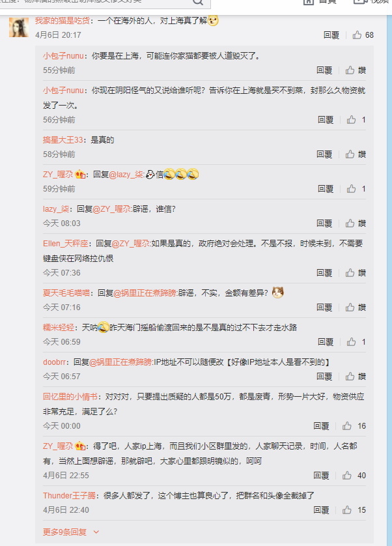This screenshot has width=392, height=546.
Task: Click the search magnifier icon at top
Action: click(x=198, y=2)
